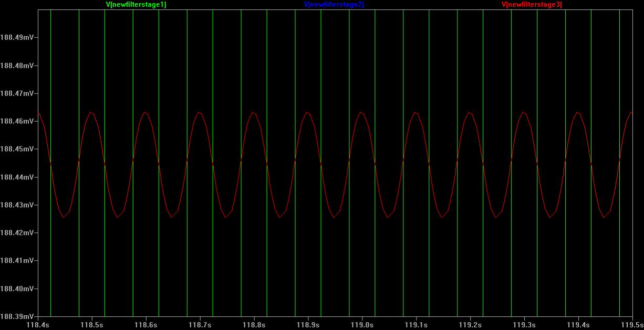Click the 118.5s time axis label
This screenshot has width=644, height=330.
[x=92, y=325]
